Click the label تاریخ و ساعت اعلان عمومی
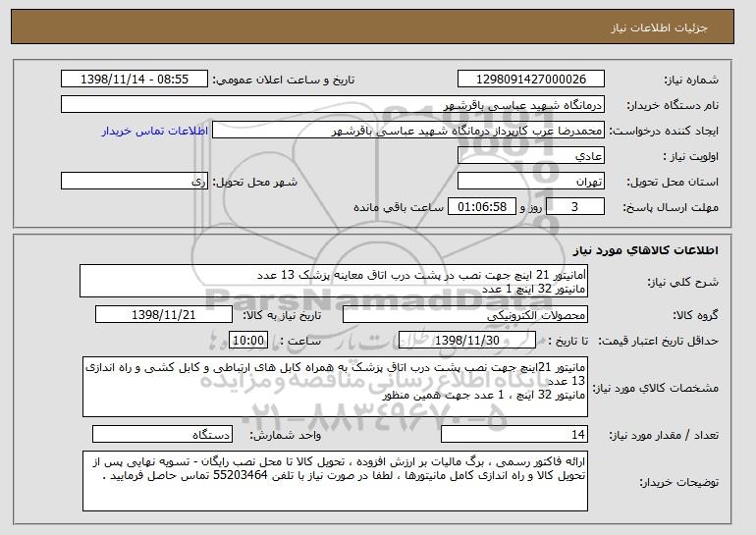This screenshot has width=756, height=535. (x=284, y=80)
